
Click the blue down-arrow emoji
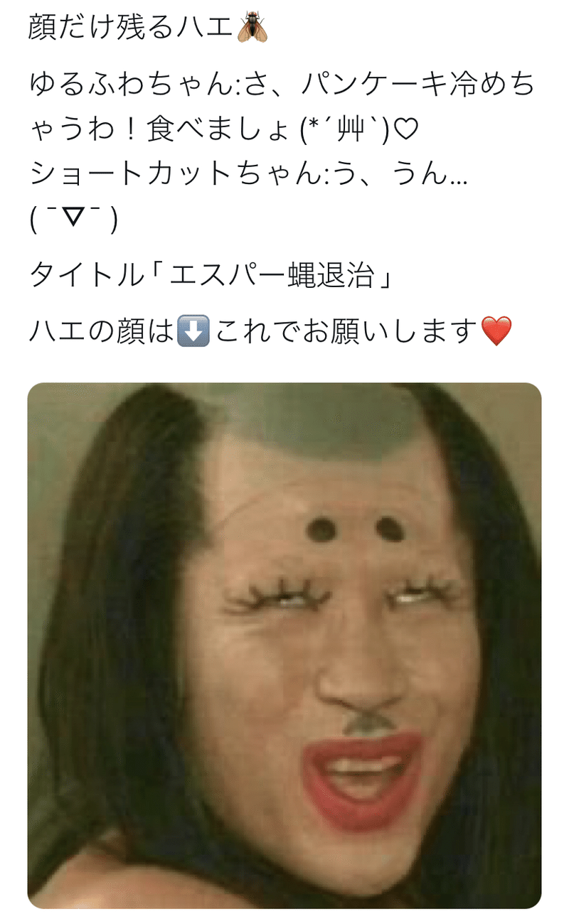(x=193, y=331)
